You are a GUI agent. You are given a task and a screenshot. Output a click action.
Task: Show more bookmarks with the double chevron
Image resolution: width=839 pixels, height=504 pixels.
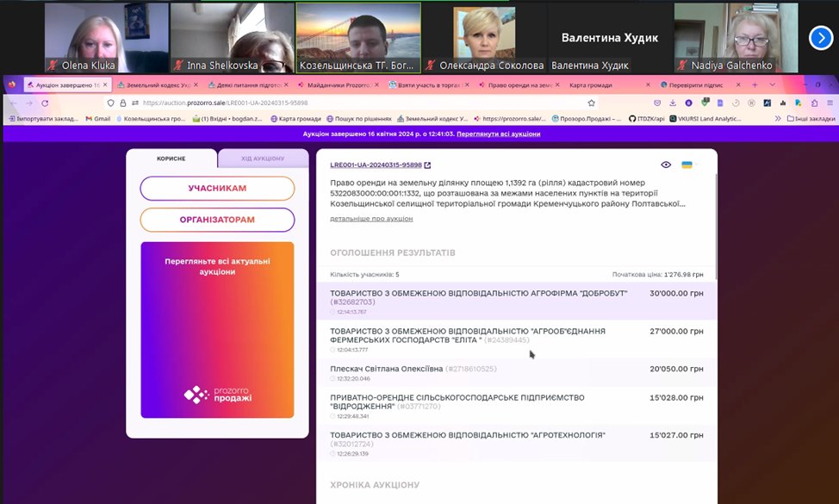tap(778, 119)
